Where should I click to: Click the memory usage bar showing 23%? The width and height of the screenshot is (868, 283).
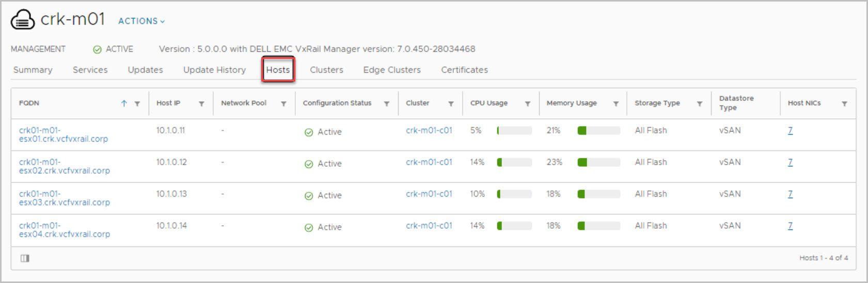[598, 162]
